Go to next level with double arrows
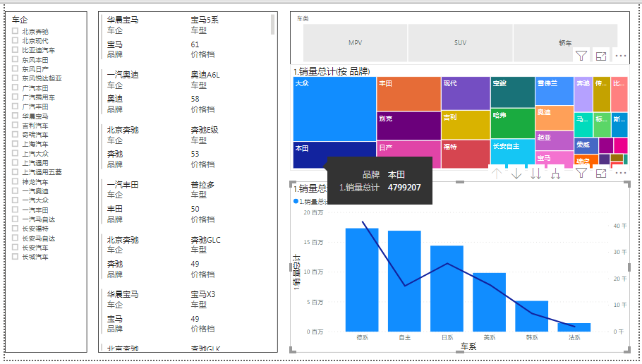Screen dimensions: 642x364 (x=535, y=174)
